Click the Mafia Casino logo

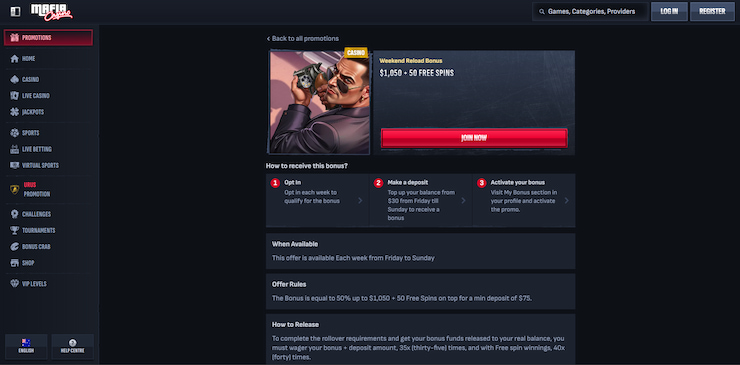pyautogui.click(x=51, y=12)
